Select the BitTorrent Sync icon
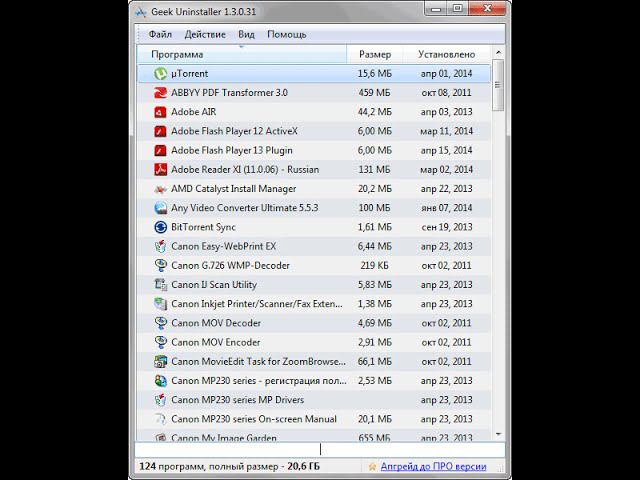The image size is (640, 480). pos(160,227)
